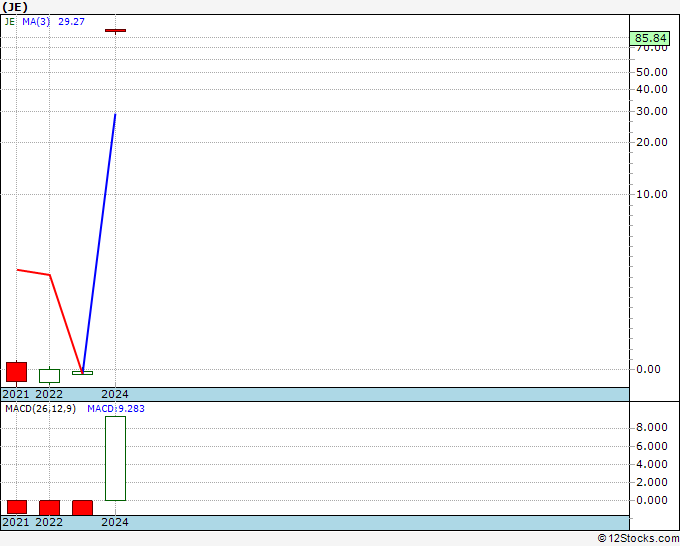Click the 10.00 price axis label
This screenshot has height=546, width=680.
[651, 194]
